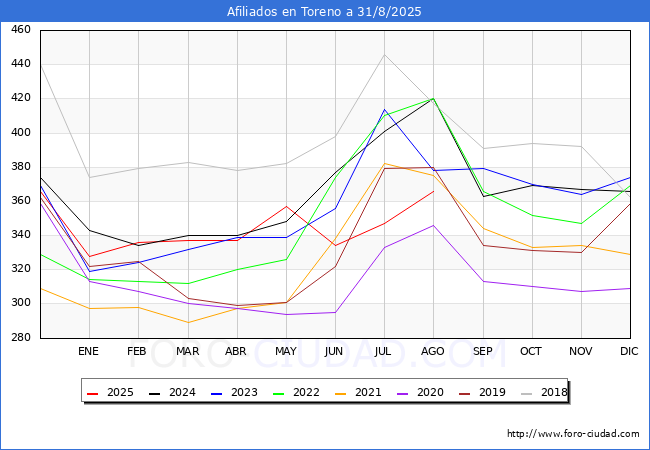The width and height of the screenshot is (650, 450).
Task: Click the 320 y-axis value
Action: pos(21,269)
